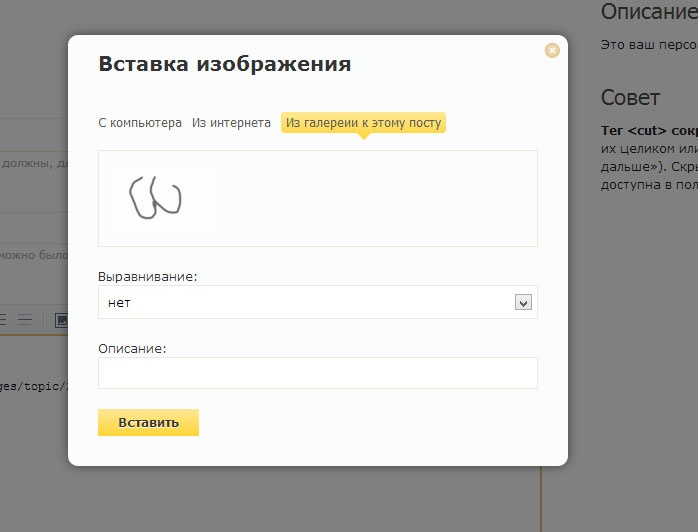
Task: Switch to the "С компьютера" tab
Action: [140, 123]
